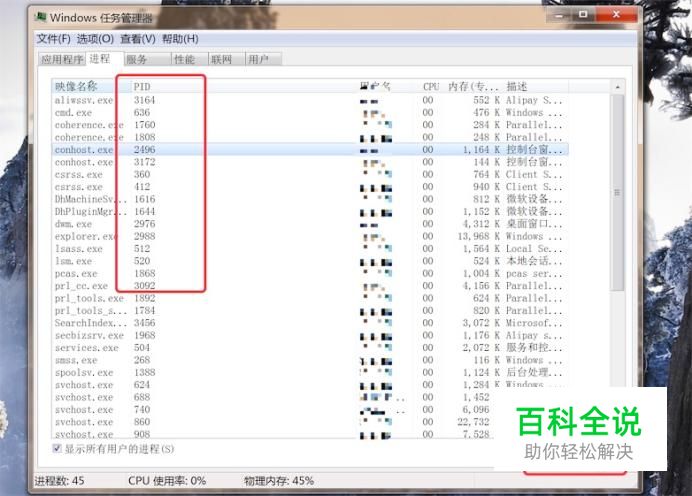Screen dimensions: 692x496
Task: Select the explorer.exe process row
Action: pos(310,236)
